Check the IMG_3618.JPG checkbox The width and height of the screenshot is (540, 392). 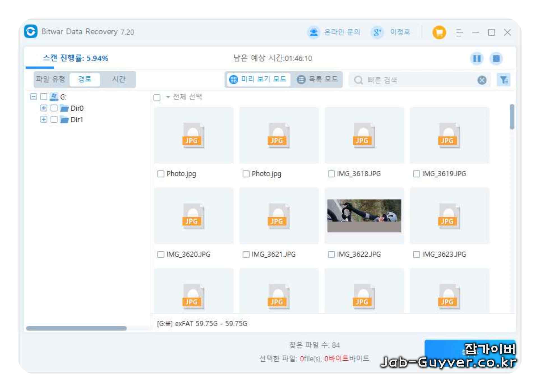331,174
